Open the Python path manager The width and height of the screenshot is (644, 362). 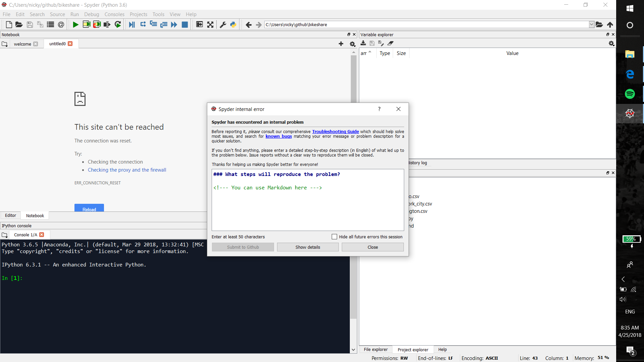coord(233,24)
